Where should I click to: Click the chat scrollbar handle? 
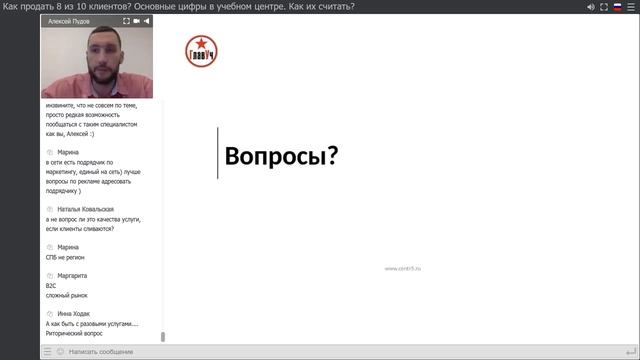(163, 337)
